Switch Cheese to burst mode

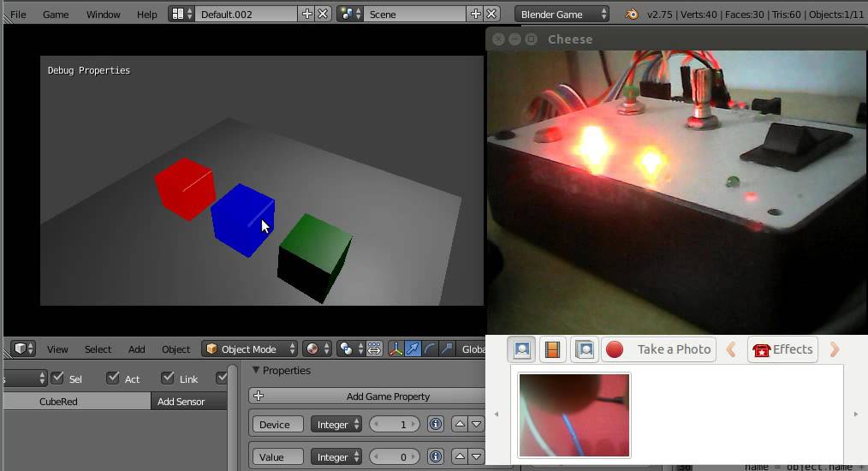point(585,349)
